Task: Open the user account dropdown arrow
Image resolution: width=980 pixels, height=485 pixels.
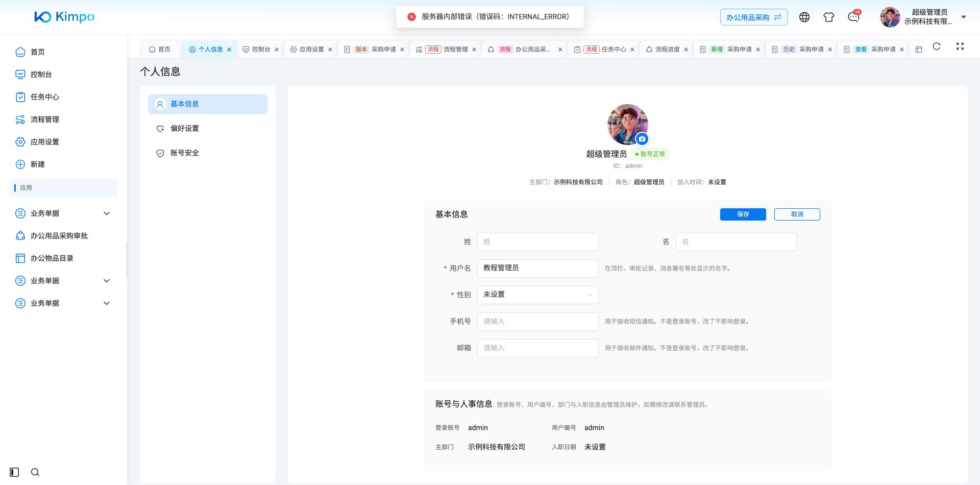Action: [x=964, y=17]
